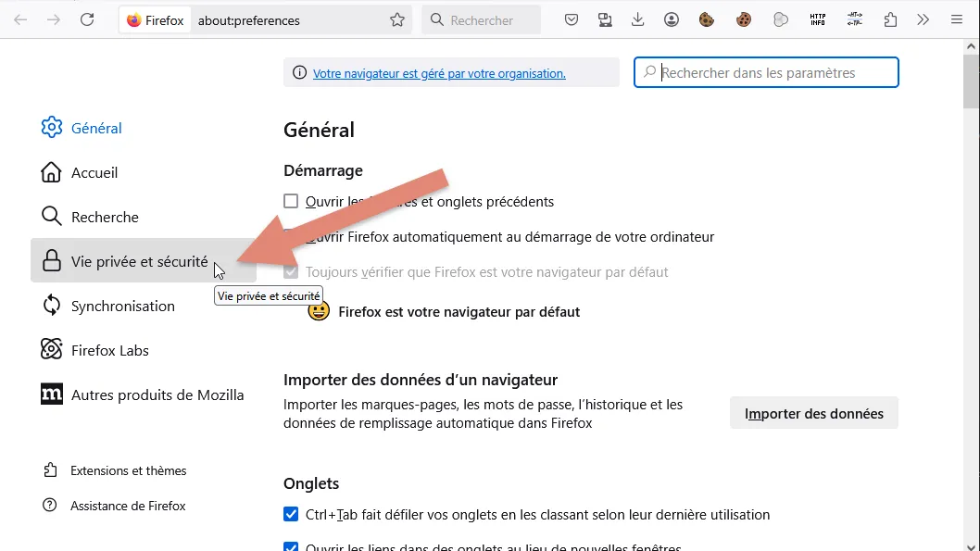This screenshot has width=980, height=551.
Task: Open the HTTP INFO extension
Action: tap(818, 20)
